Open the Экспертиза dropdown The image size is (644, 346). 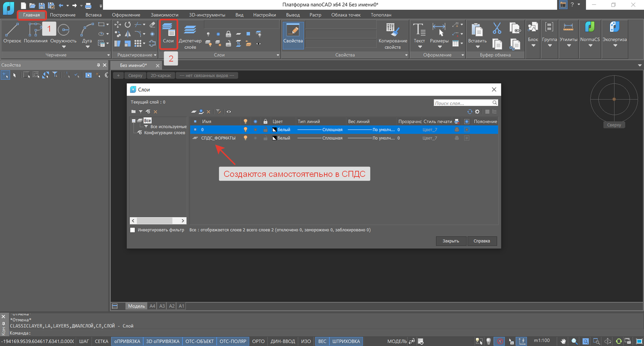click(x=614, y=46)
